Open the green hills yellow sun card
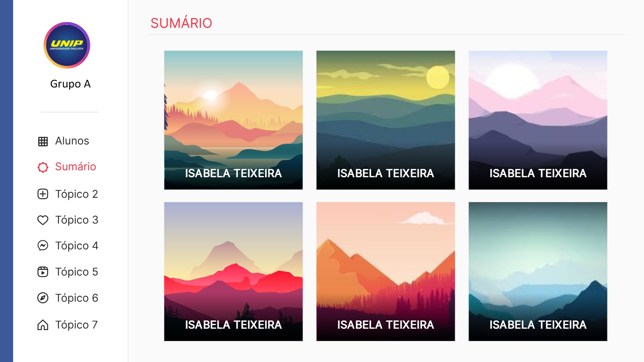This screenshot has height=362, width=644. (386, 120)
